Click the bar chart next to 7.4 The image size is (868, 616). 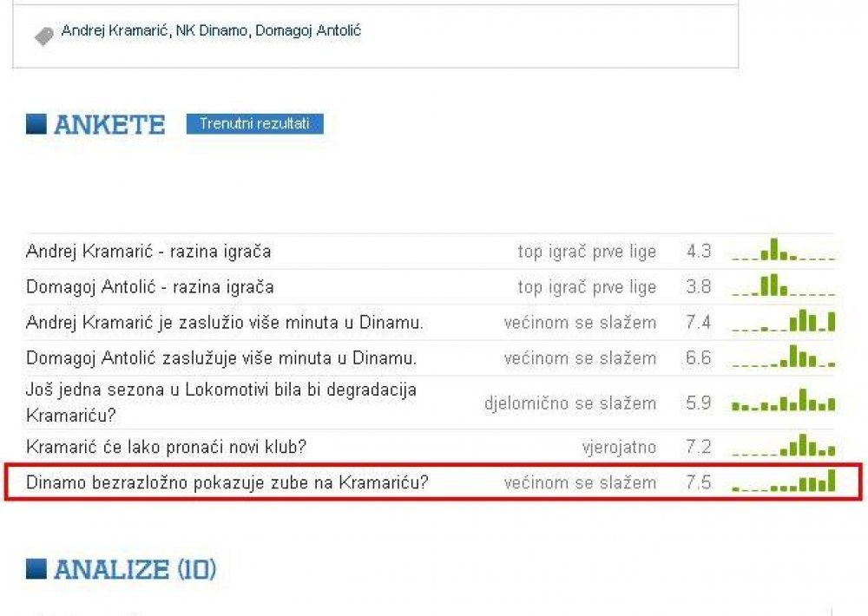(x=783, y=321)
